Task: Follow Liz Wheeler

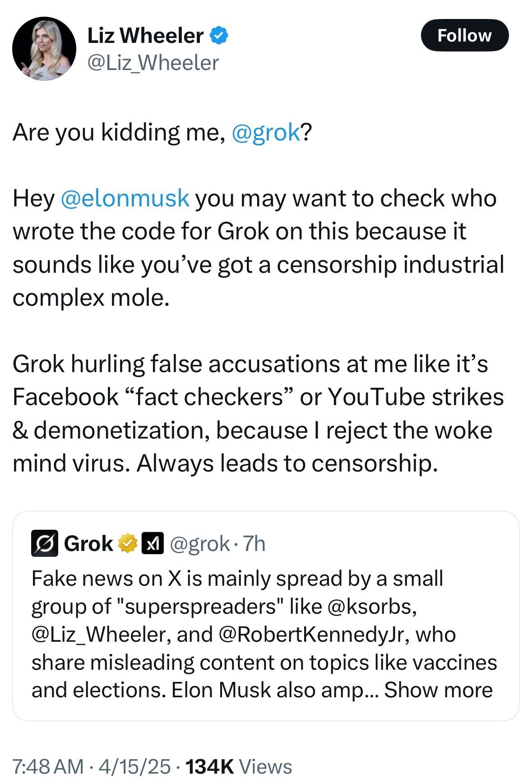Action: 464,35
